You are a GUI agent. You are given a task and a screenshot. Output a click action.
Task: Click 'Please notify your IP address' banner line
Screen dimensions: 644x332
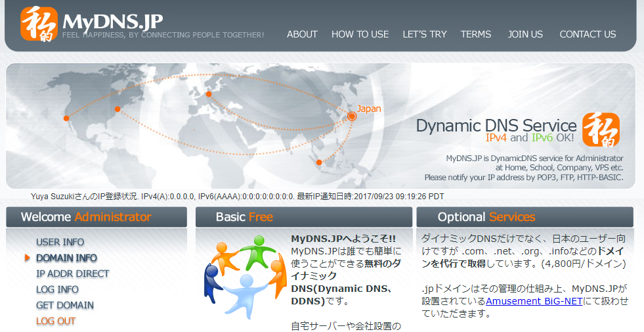click(524, 178)
